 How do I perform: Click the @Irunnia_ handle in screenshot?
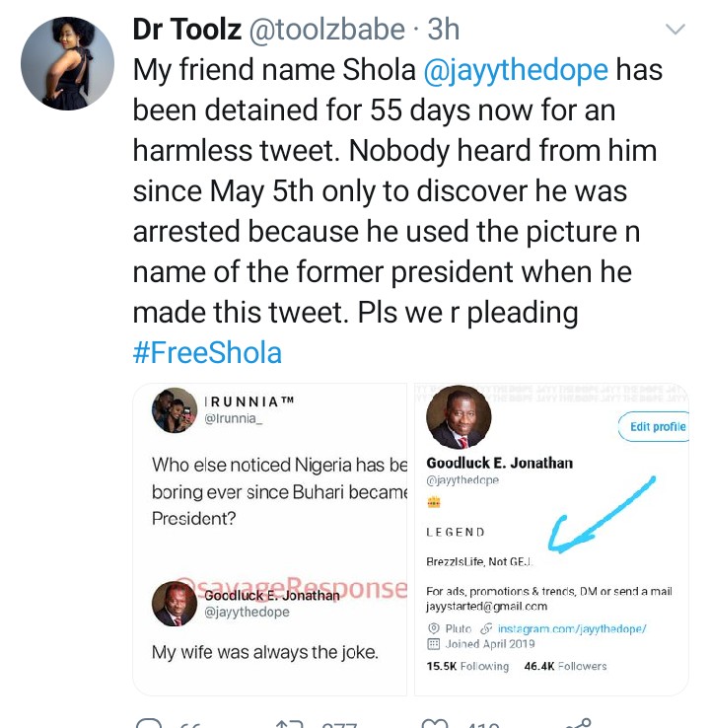pos(235,420)
